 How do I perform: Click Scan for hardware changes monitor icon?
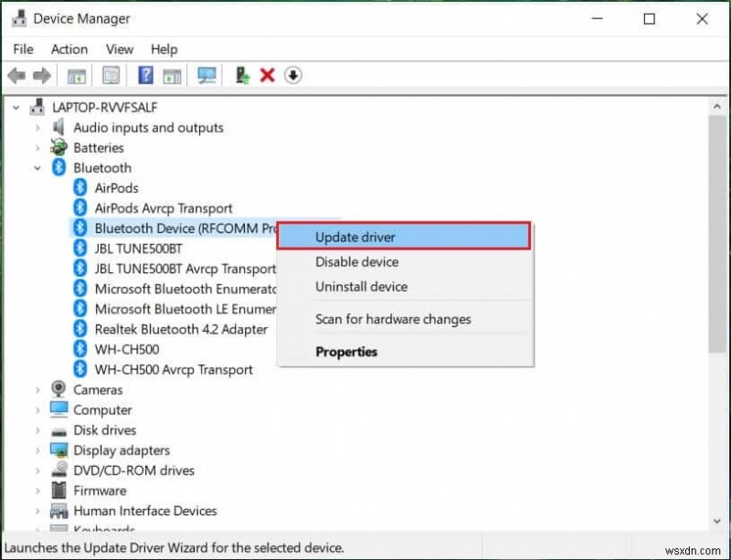click(x=207, y=75)
